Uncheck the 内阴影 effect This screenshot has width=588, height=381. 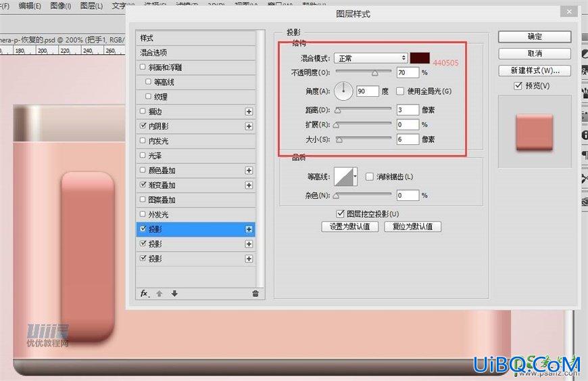pos(143,125)
